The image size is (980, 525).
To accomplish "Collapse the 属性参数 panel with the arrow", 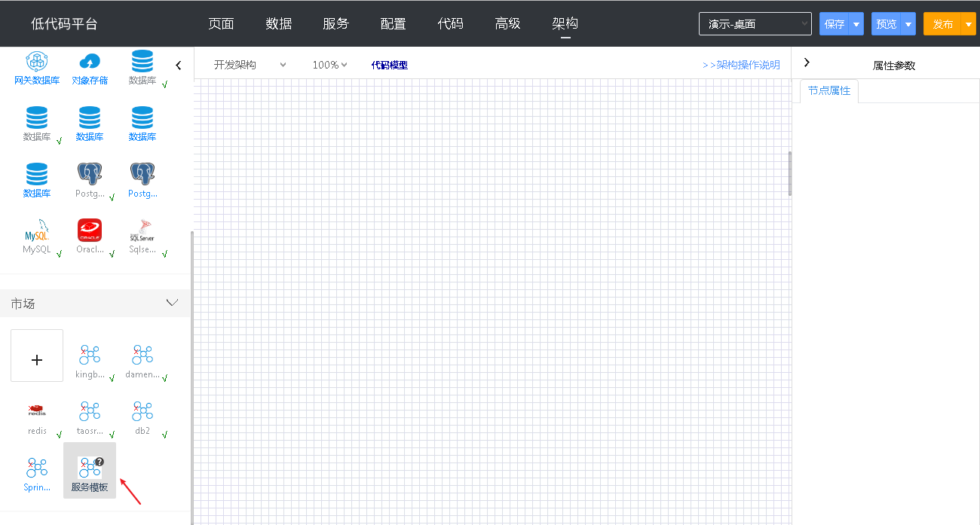I will [x=807, y=63].
